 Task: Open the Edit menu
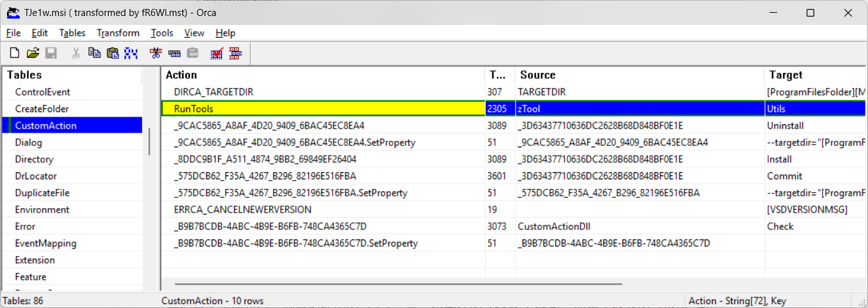[40, 33]
